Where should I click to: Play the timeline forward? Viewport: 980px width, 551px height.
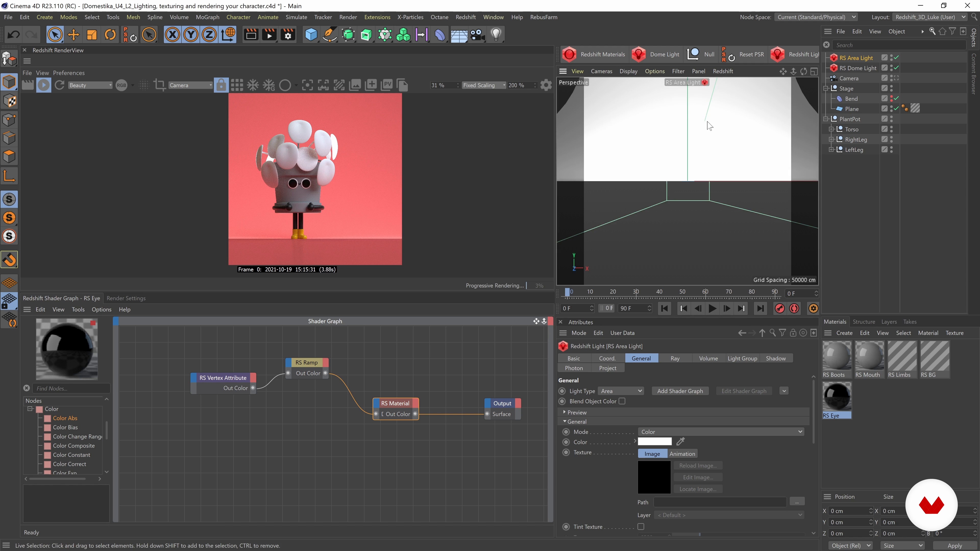pos(713,308)
